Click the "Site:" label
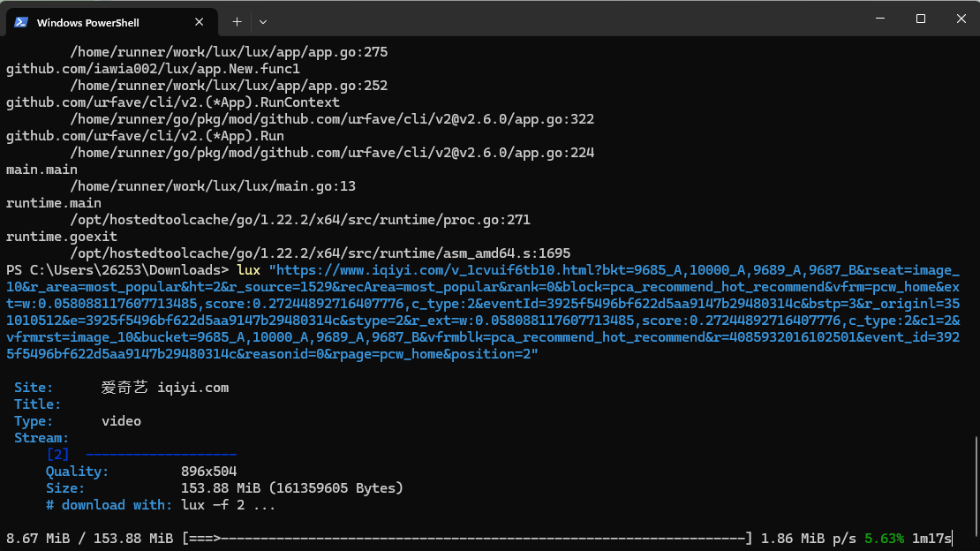 pyautogui.click(x=34, y=388)
